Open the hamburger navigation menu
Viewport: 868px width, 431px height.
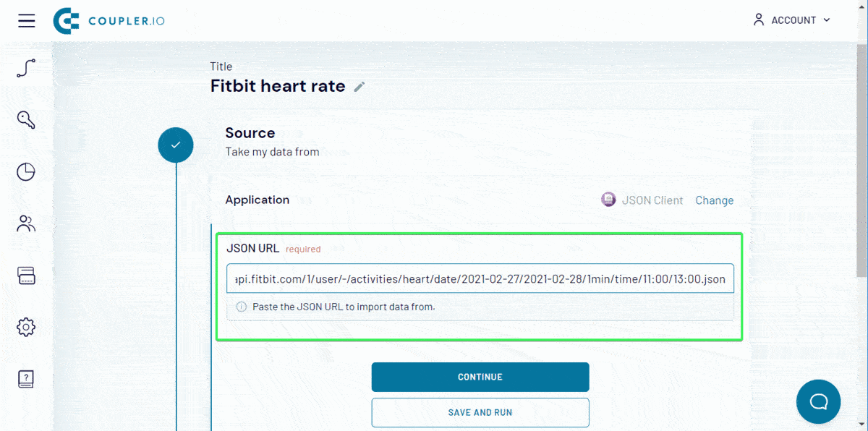pos(27,20)
